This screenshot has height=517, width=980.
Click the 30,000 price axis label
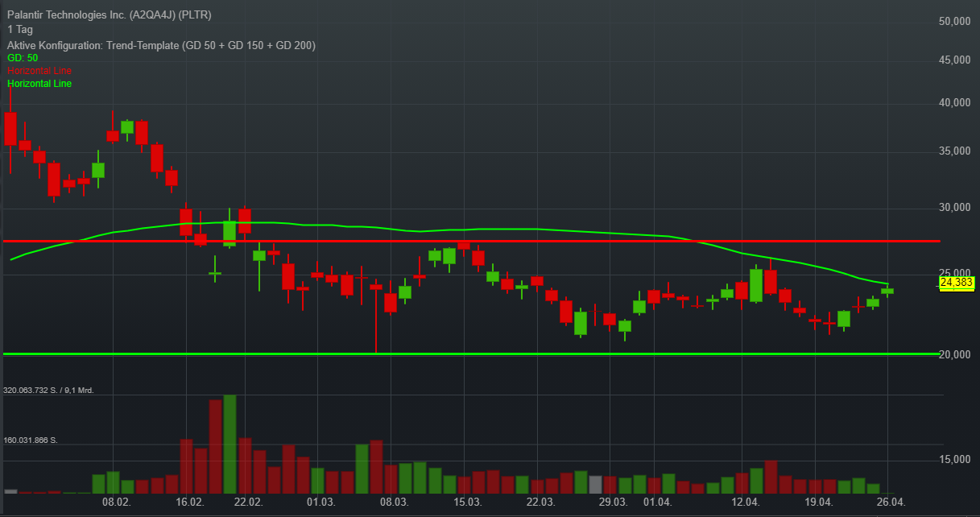coord(955,208)
